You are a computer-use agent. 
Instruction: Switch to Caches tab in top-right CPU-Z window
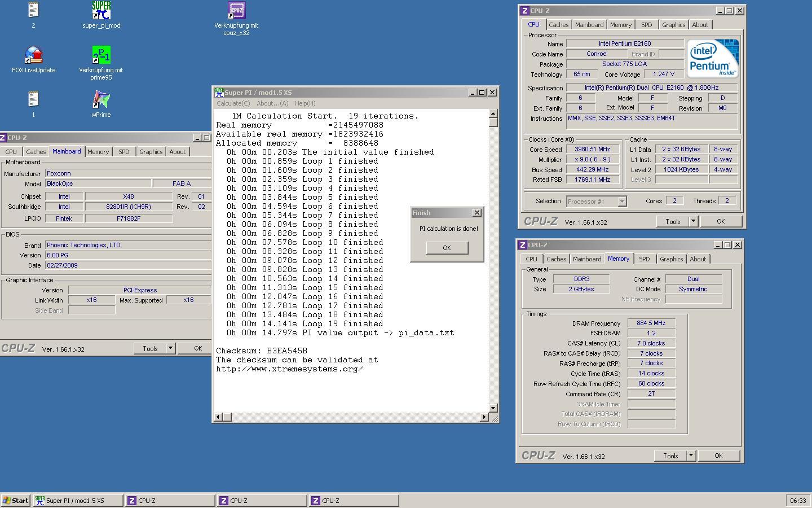[559, 25]
